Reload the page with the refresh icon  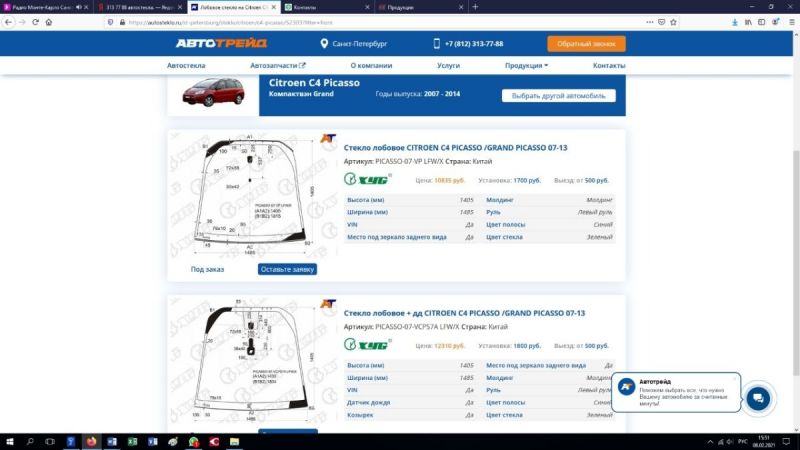coord(35,22)
